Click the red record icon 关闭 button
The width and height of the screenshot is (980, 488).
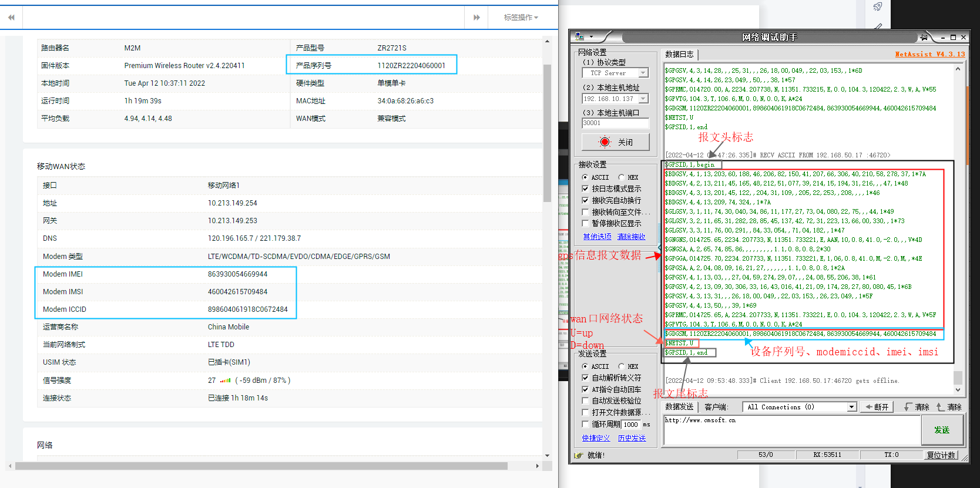pyautogui.click(x=615, y=142)
